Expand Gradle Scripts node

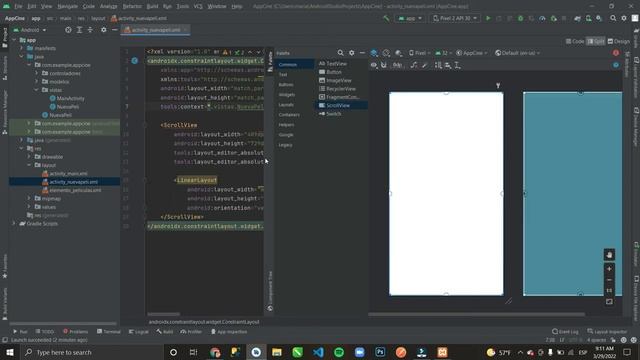point(14,224)
